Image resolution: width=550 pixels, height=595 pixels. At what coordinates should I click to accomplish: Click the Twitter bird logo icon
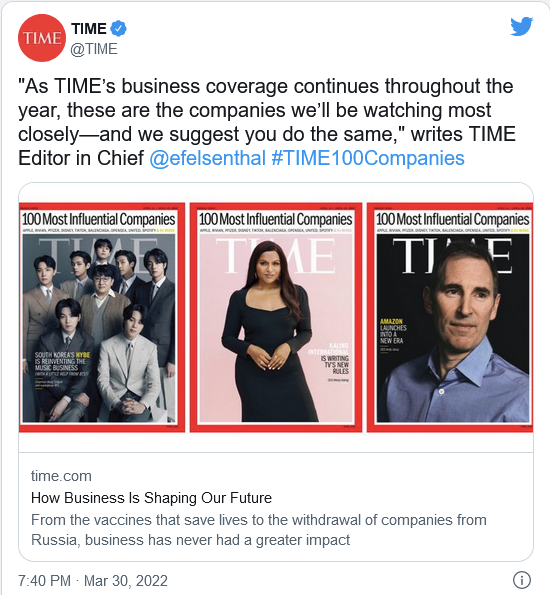click(x=522, y=26)
